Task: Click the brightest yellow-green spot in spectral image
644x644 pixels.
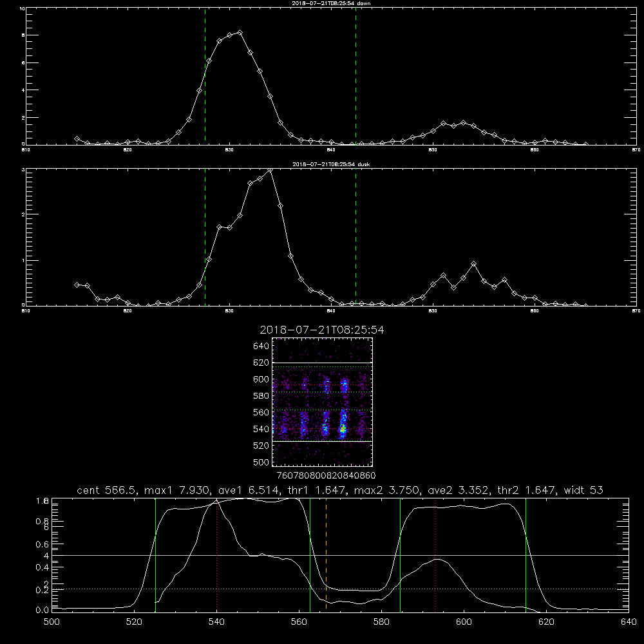Action: (x=343, y=430)
